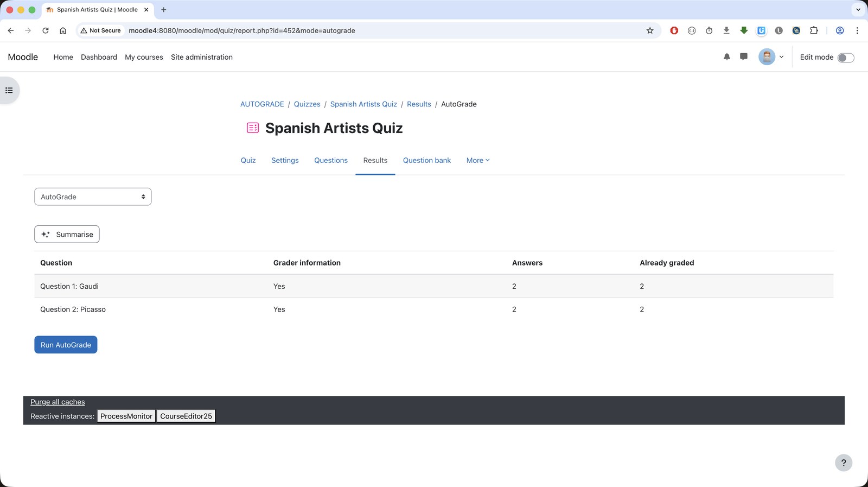Image resolution: width=868 pixels, height=487 pixels.
Task: Open the Question bank tab
Action: [427, 160]
